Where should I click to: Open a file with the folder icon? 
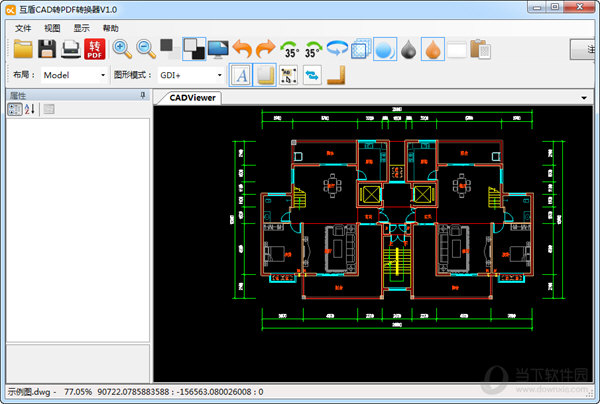23,49
